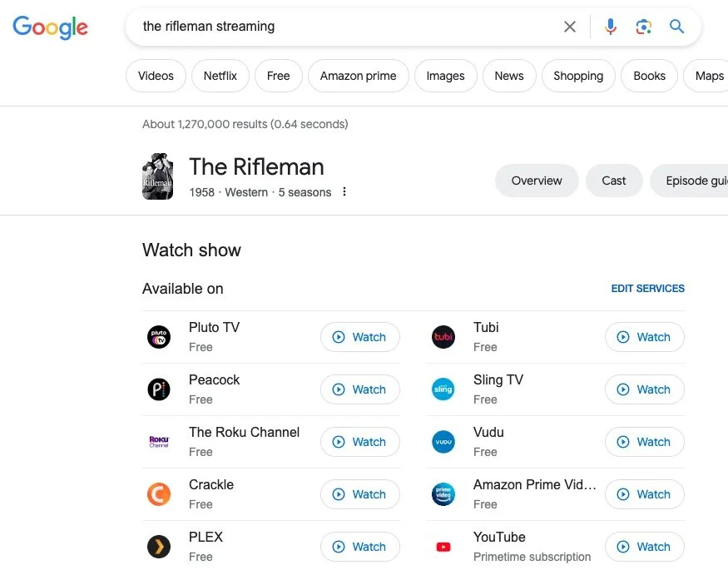Image resolution: width=728 pixels, height=570 pixels.
Task: Click the "Sling TV" service name
Action: tap(498, 379)
